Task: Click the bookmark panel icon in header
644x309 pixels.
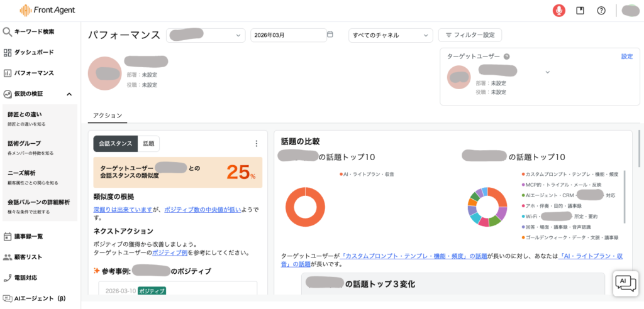Action: (580, 10)
